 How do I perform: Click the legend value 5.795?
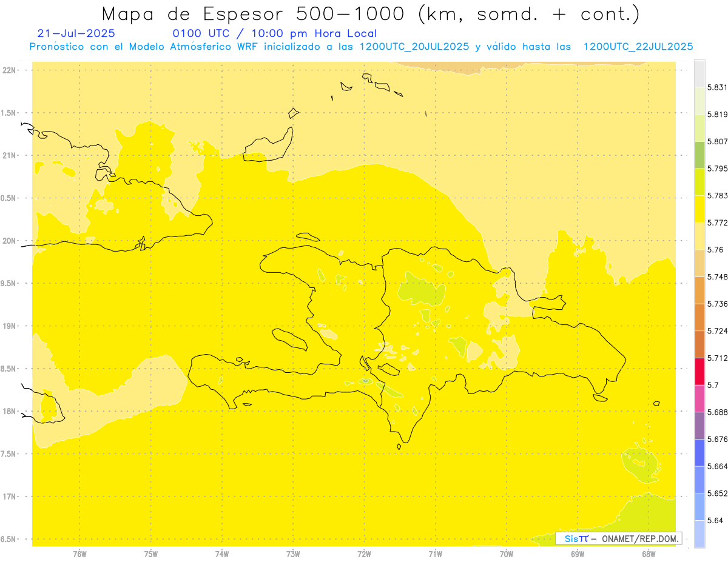pyautogui.click(x=718, y=169)
